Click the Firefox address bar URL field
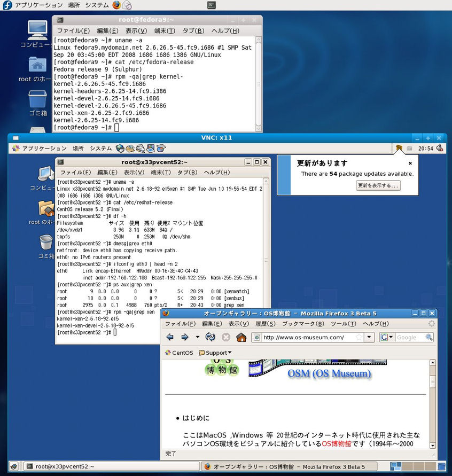452x476 pixels. pos(308,337)
